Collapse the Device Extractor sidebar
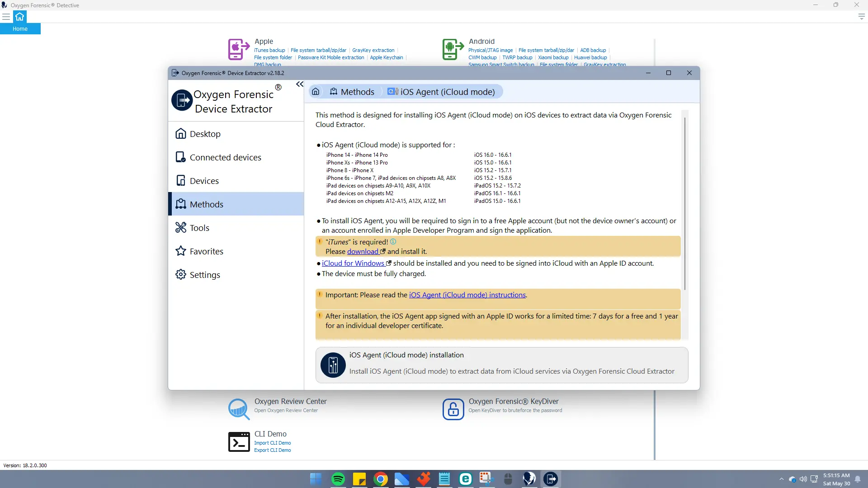The width and height of the screenshot is (868, 488). [299, 84]
